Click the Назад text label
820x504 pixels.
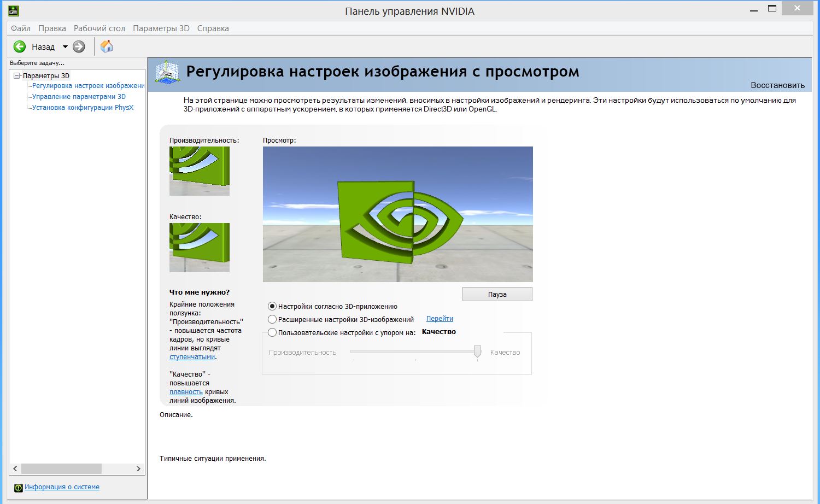tap(43, 47)
